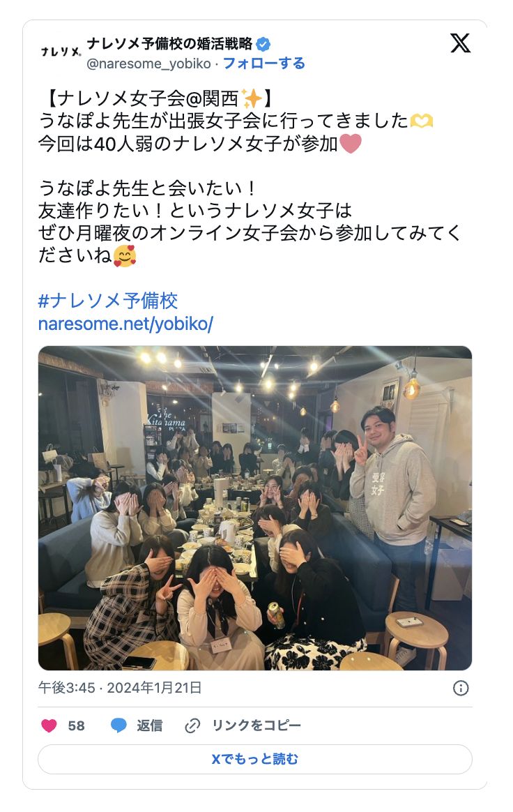Open the info circle icon

[x=461, y=688]
